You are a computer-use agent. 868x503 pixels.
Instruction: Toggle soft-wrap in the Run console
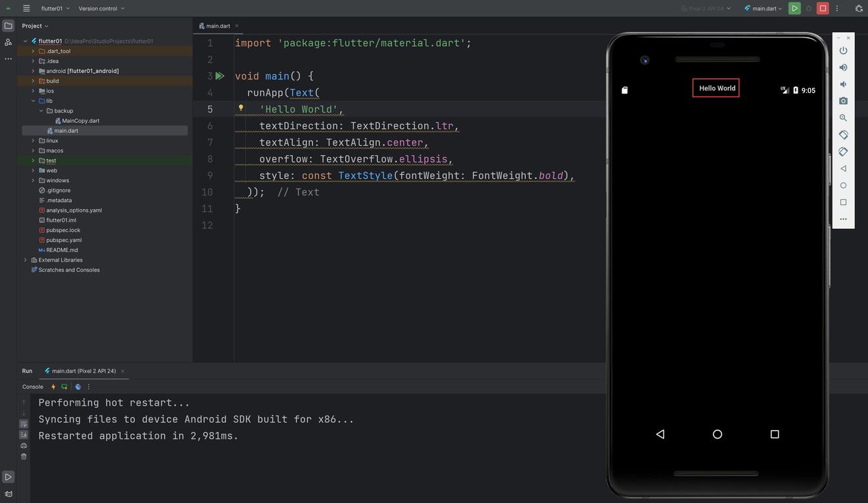(24, 424)
